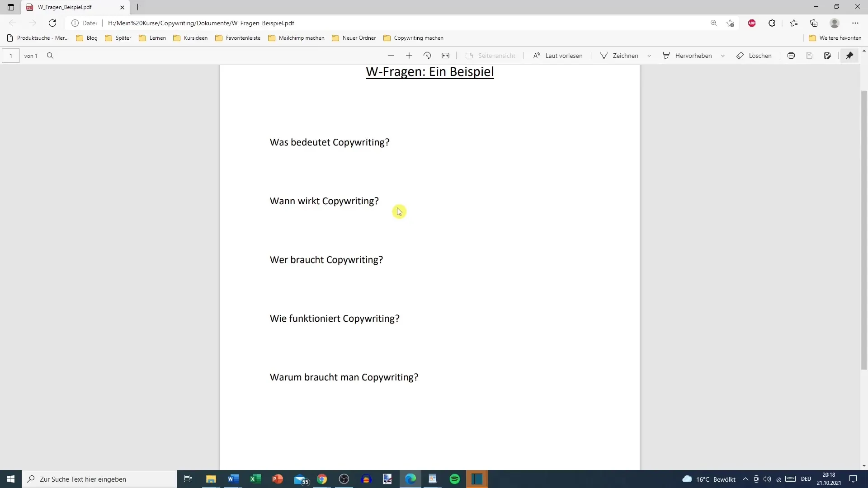Open the ABP Adblock extension
Screen dimensions: 868x488
coord(752,23)
